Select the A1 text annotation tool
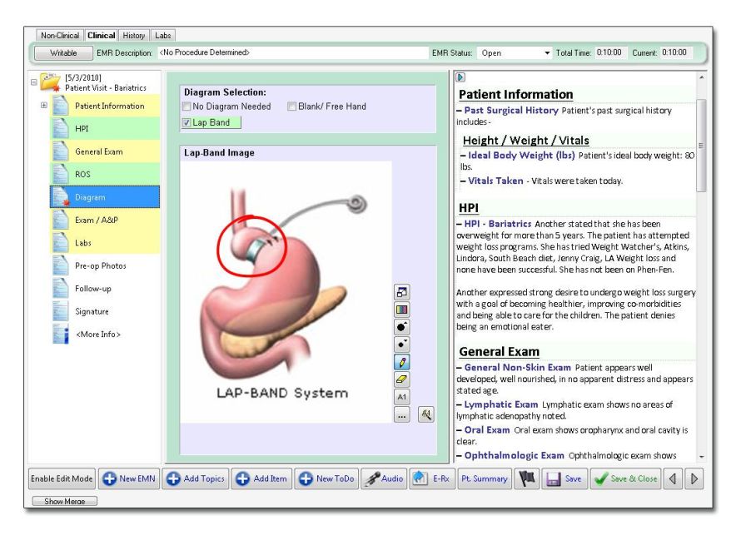This screenshot has height=560, width=746. click(x=401, y=396)
